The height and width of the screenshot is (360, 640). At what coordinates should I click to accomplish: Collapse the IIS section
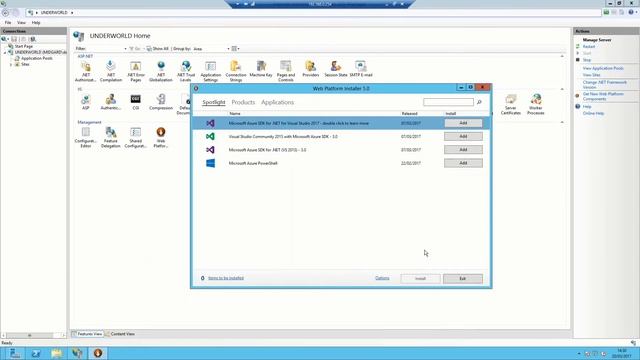(x=562, y=89)
